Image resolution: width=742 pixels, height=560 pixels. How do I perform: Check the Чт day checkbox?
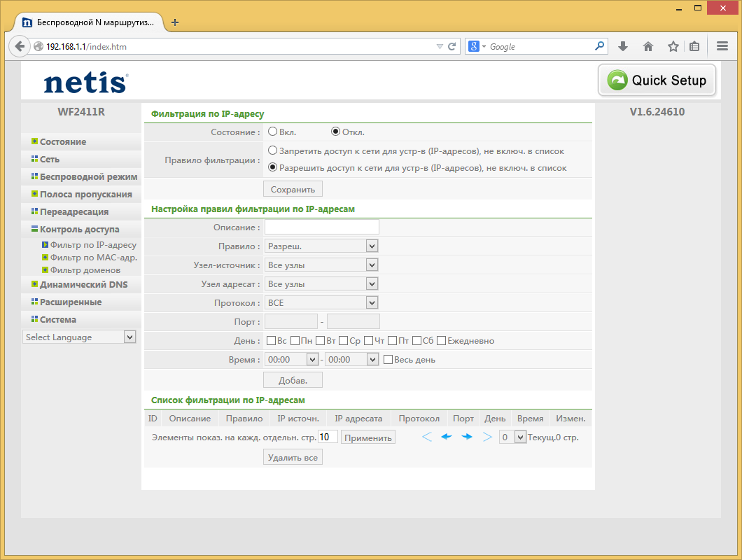(369, 340)
